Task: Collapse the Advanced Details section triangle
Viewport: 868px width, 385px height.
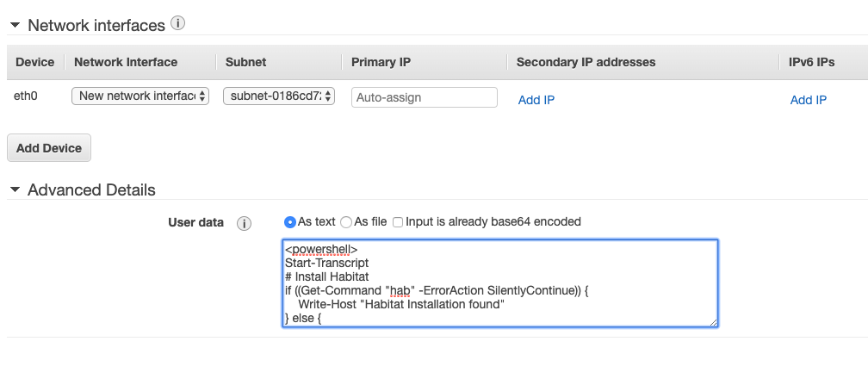Action: (15, 190)
